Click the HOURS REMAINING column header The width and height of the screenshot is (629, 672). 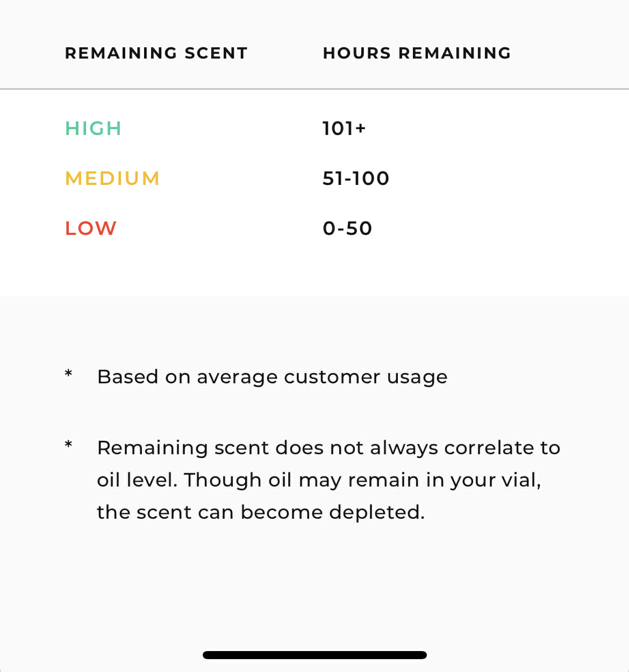point(417,53)
